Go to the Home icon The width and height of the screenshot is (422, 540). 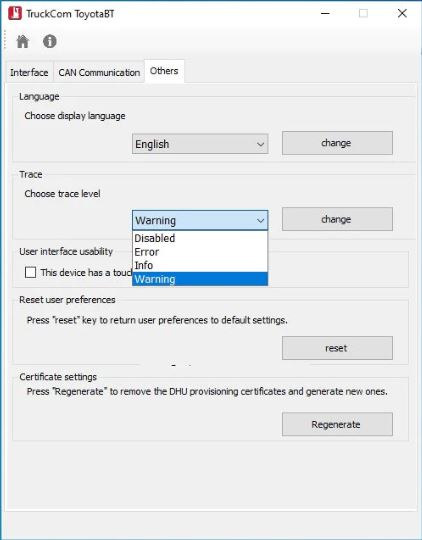23,42
